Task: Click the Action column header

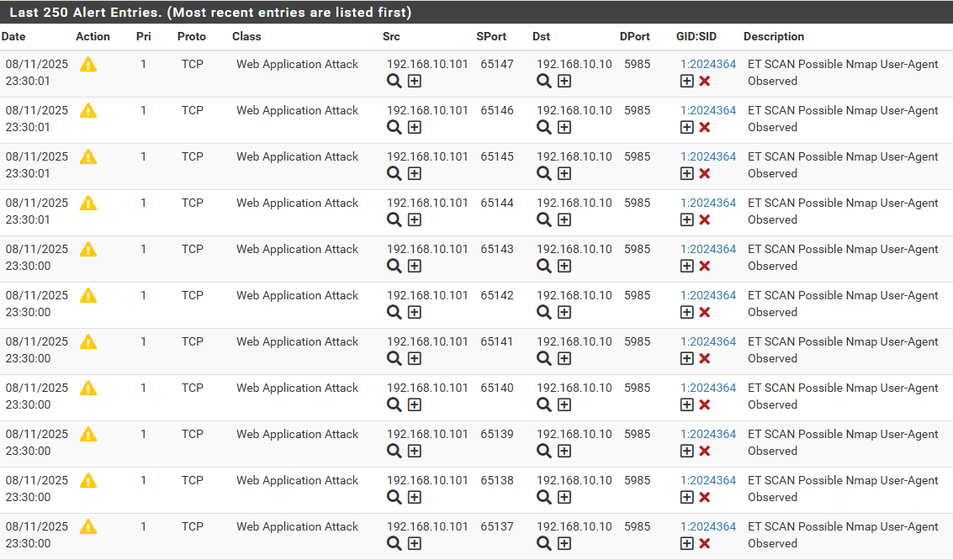Action: coord(93,36)
